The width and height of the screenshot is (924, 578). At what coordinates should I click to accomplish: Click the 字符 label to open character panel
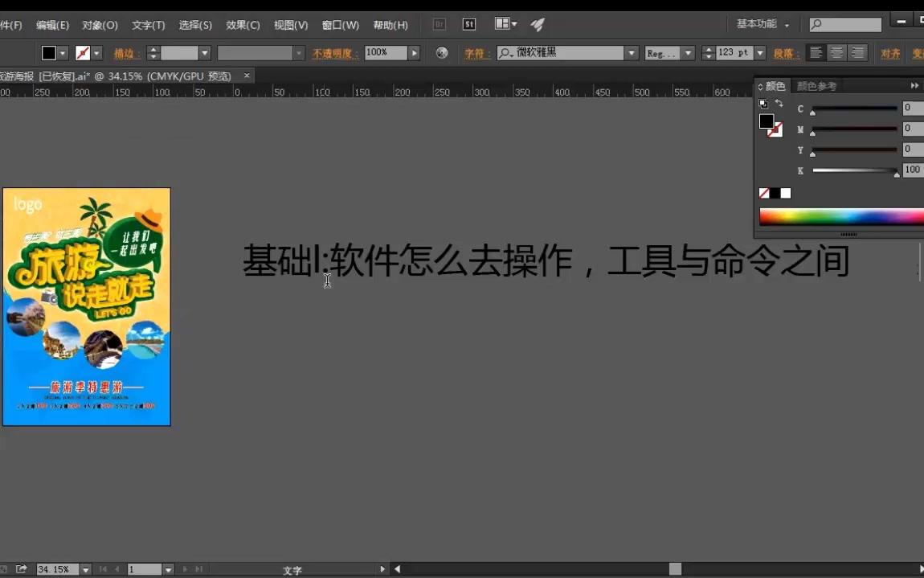pyautogui.click(x=476, y=52)
